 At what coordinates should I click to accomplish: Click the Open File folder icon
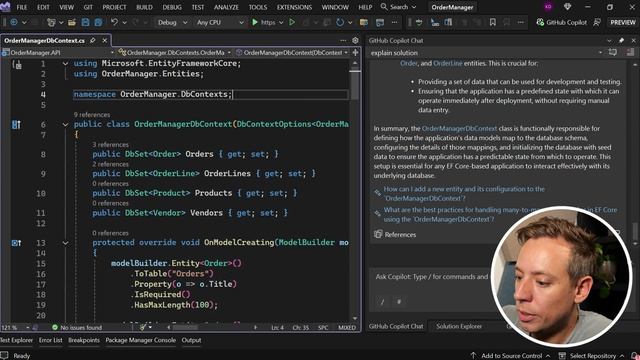pyautogui.click(x=72, y=22)
